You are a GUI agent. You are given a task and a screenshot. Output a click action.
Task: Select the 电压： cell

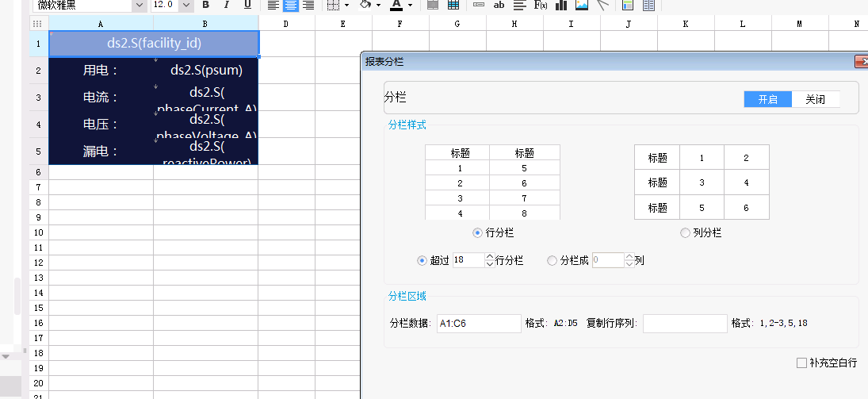(101, 125)
